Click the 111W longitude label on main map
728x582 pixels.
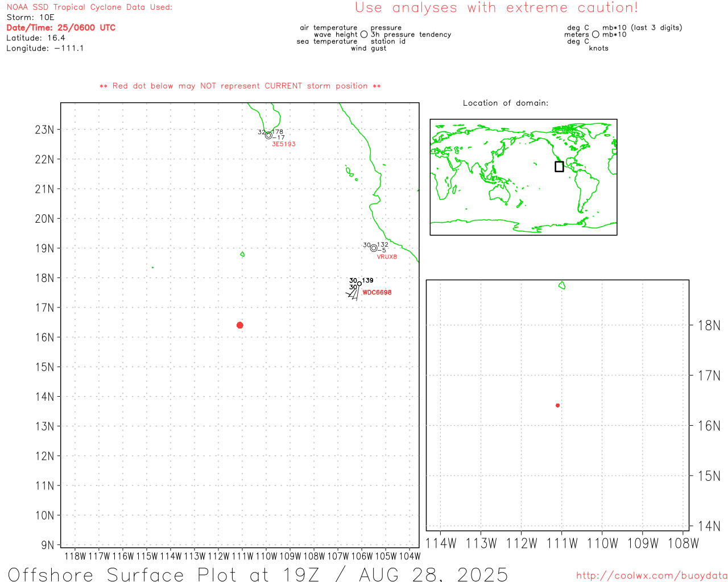242,556
